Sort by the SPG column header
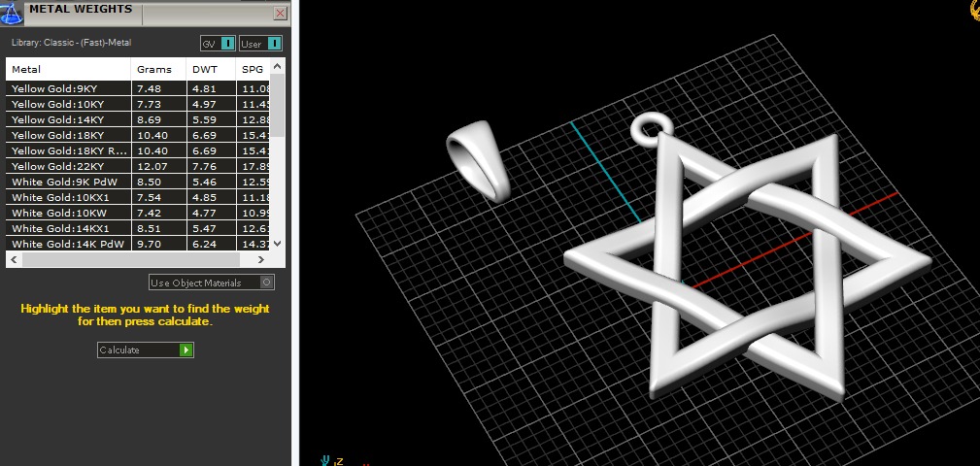This screenshot has width=980, height=466. (253, 69)
